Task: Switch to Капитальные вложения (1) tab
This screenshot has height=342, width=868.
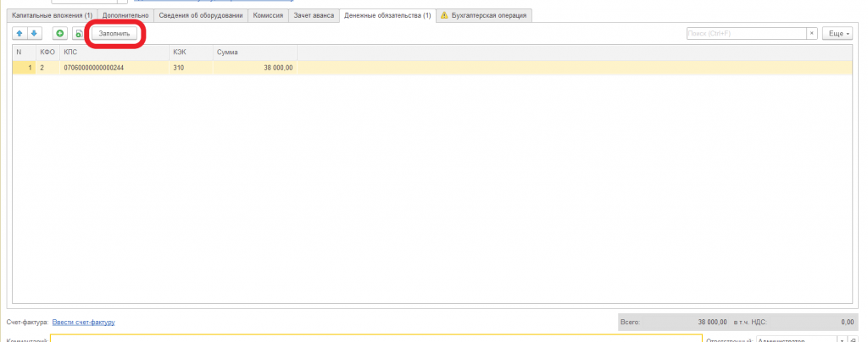Action: pyautogui.click(x=52, y=15)
